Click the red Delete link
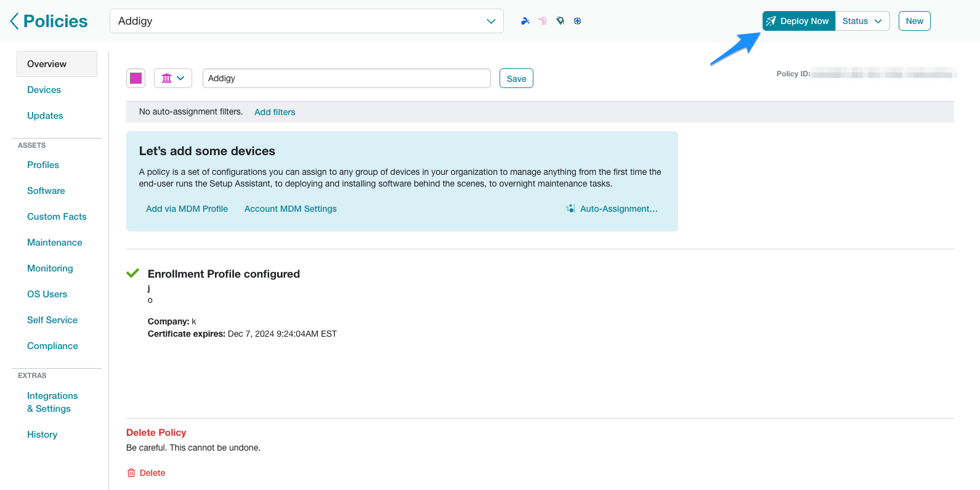This screenshot has width=980, height=490. click(152, 473)
